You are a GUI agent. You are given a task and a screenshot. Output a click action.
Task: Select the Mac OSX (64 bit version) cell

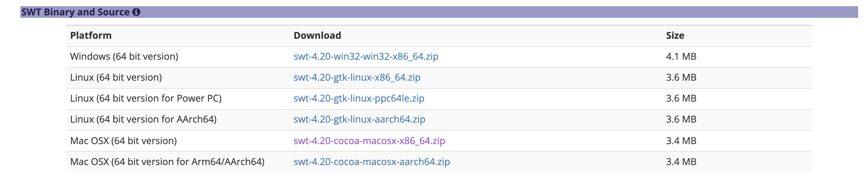pos(123,140)
